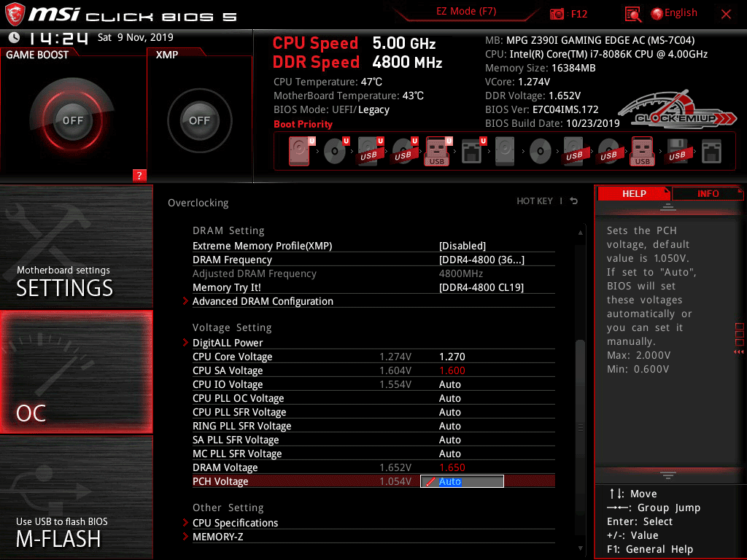Click the globe icon to change language
This screenshot has width=747, height=560.
[657, 14]
